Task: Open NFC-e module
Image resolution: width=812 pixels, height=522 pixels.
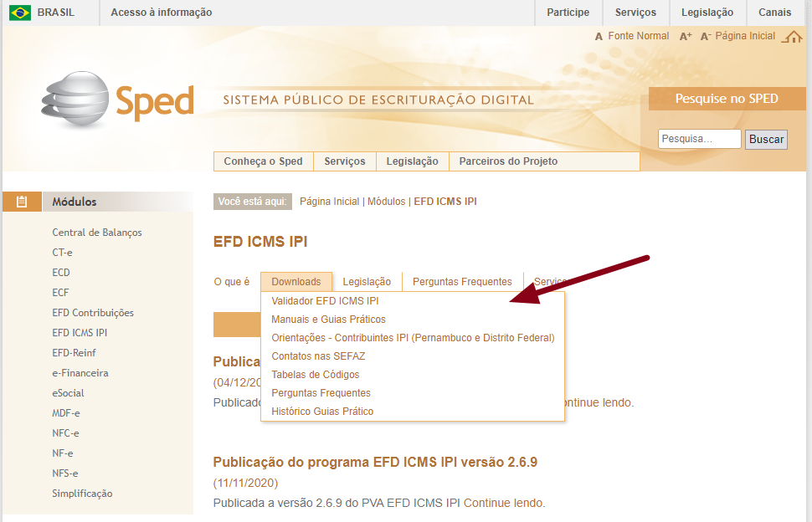Action: pyautogui.click(x=65, y=433)
